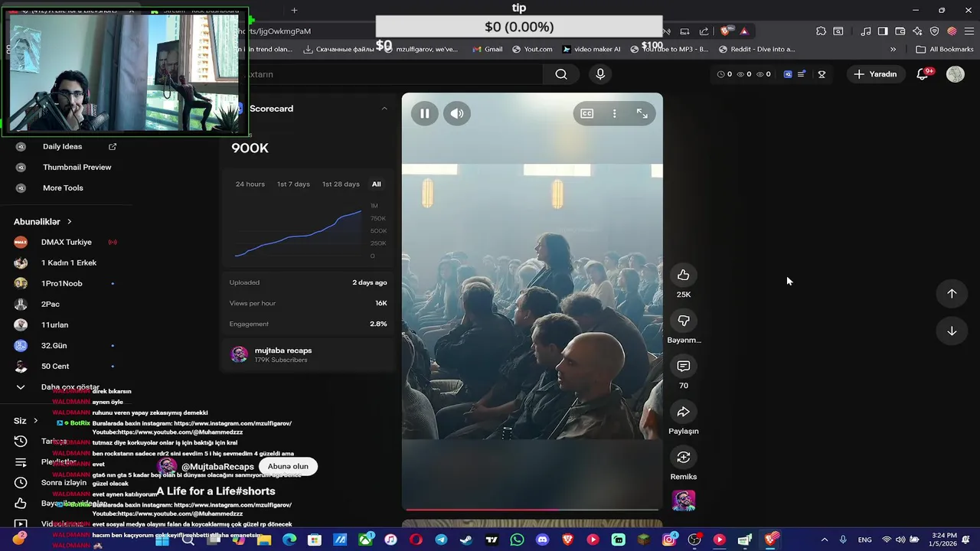Open More Tools
Screen dimensions: 980x551
click(x=63, y=188)
